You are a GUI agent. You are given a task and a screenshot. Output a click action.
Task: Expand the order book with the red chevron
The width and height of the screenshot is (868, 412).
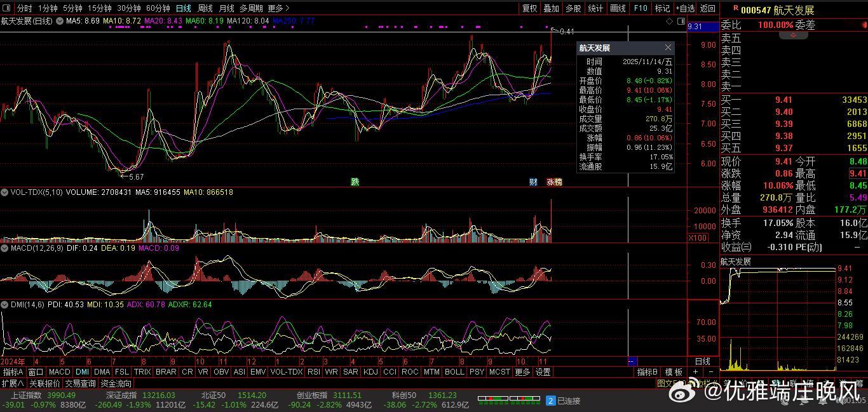pos(793,35)
